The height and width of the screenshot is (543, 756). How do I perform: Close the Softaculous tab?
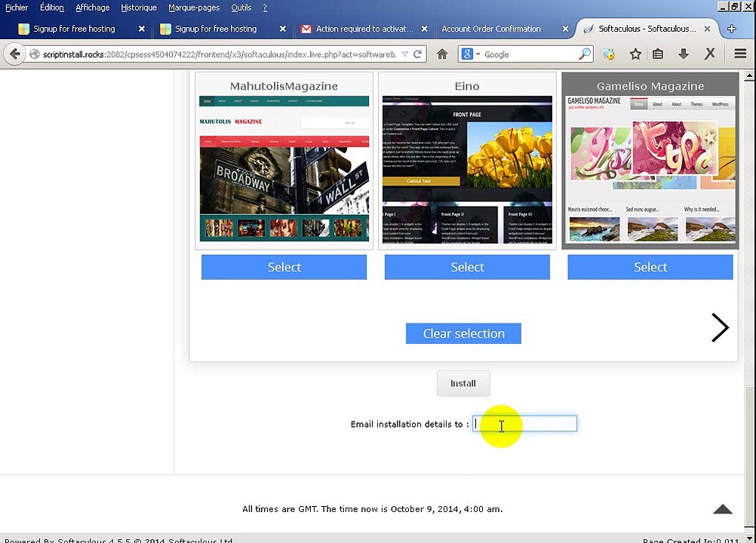click(707, 29)
